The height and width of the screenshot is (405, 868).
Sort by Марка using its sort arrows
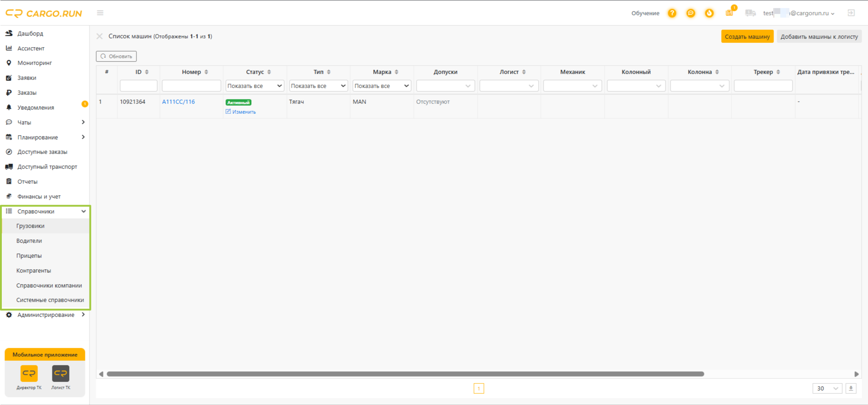click(396, 72)
